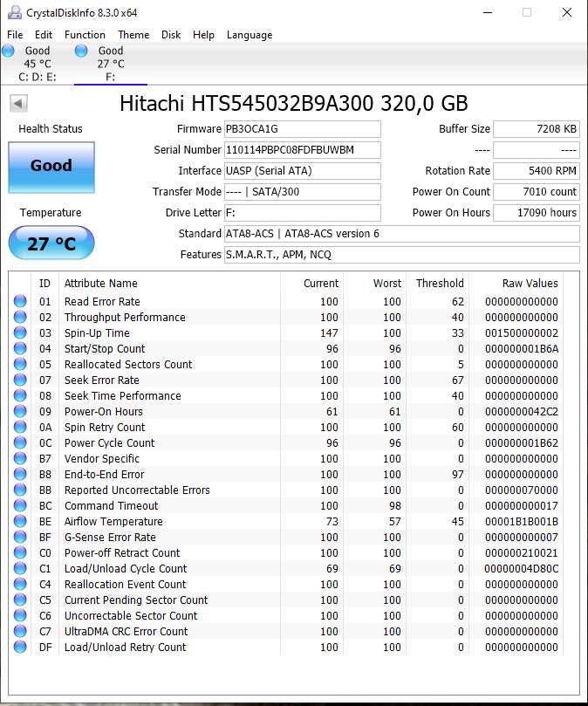
Task: Click the Worst column header
Action: click(387, 284)
